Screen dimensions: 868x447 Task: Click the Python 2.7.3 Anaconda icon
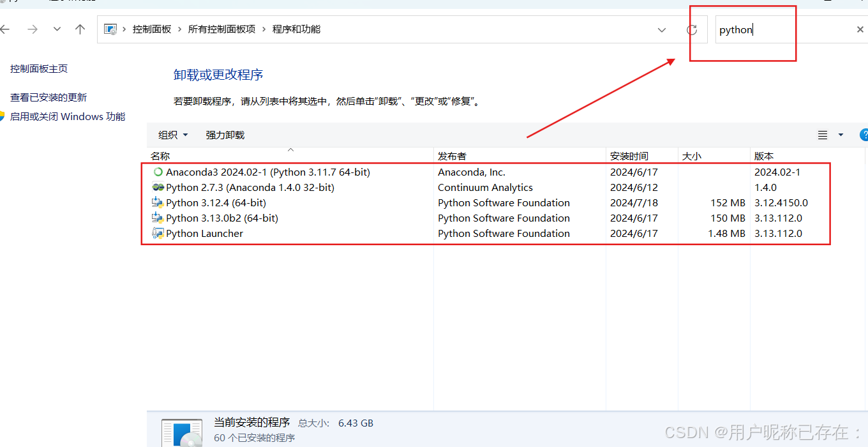[158, 187]
